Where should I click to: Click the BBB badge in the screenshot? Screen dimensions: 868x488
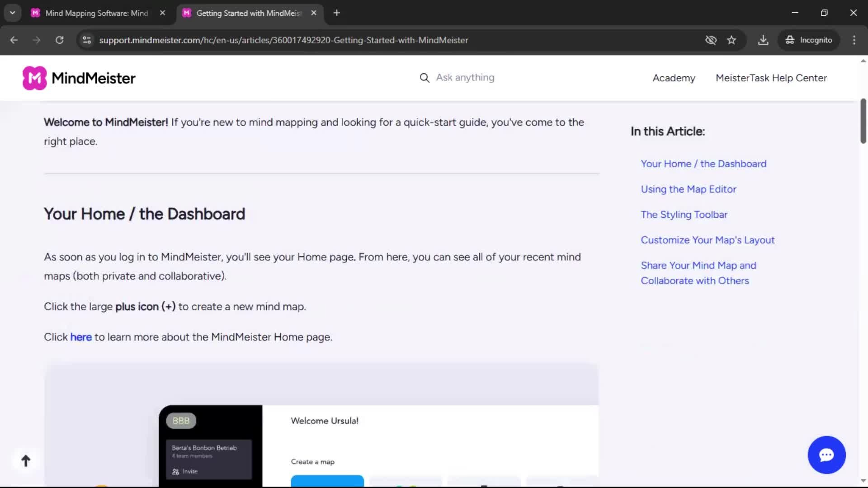pyautogui.click(x=181, y=421)
